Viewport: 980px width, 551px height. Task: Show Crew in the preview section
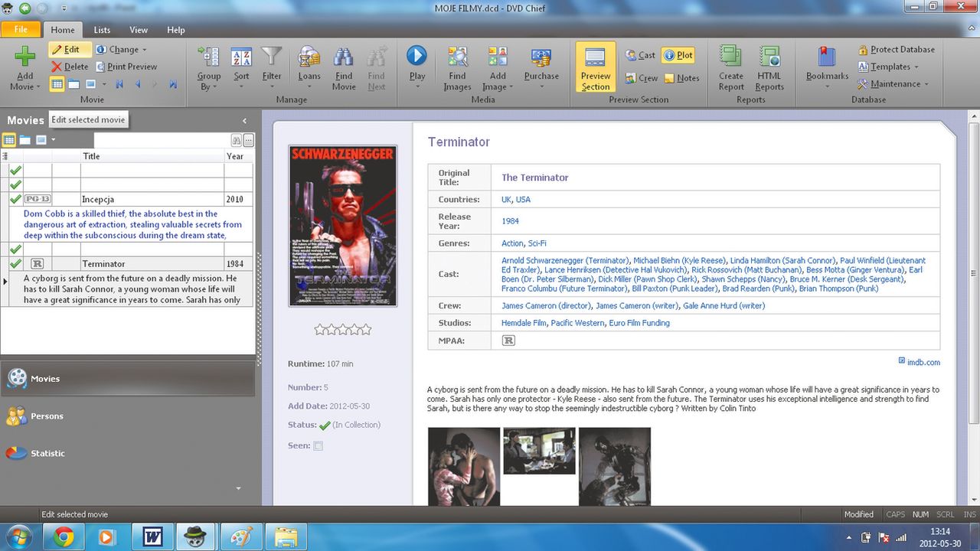[641, 78]
